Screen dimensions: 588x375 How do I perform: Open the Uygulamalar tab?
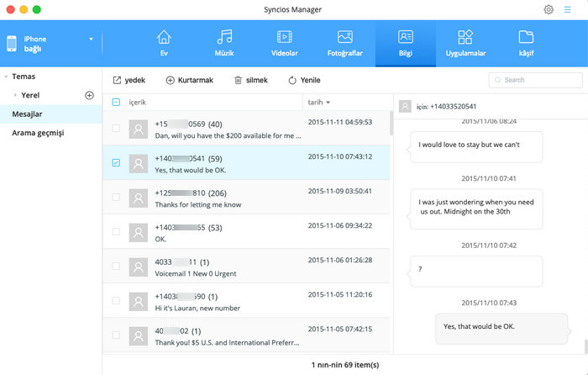click(465, 44)
